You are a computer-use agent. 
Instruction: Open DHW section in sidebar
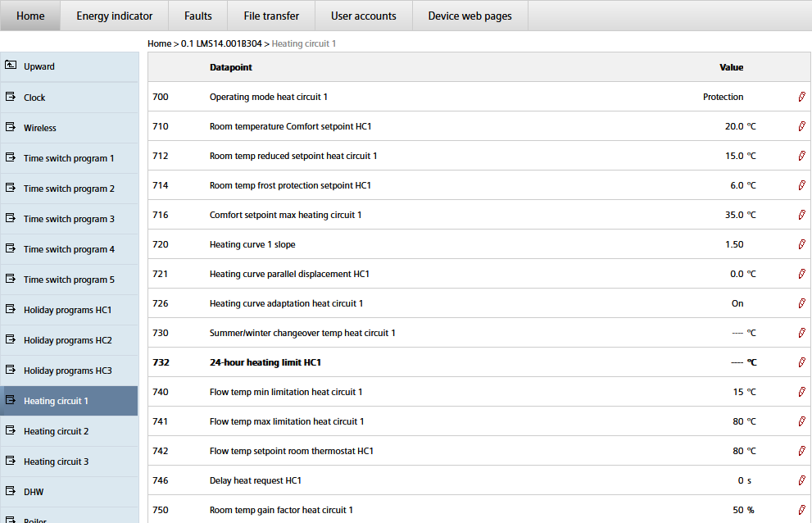34,492
